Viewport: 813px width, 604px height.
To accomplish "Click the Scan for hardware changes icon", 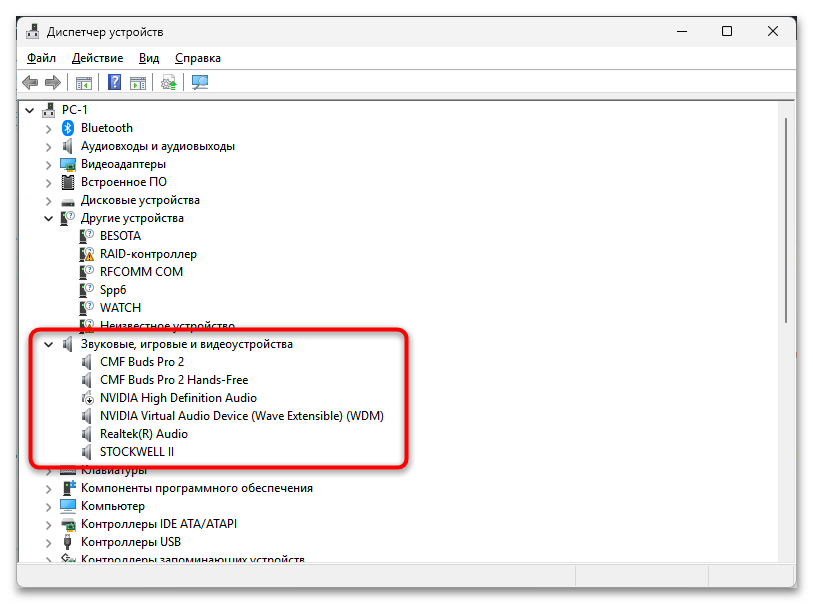I will click(200, 83).
